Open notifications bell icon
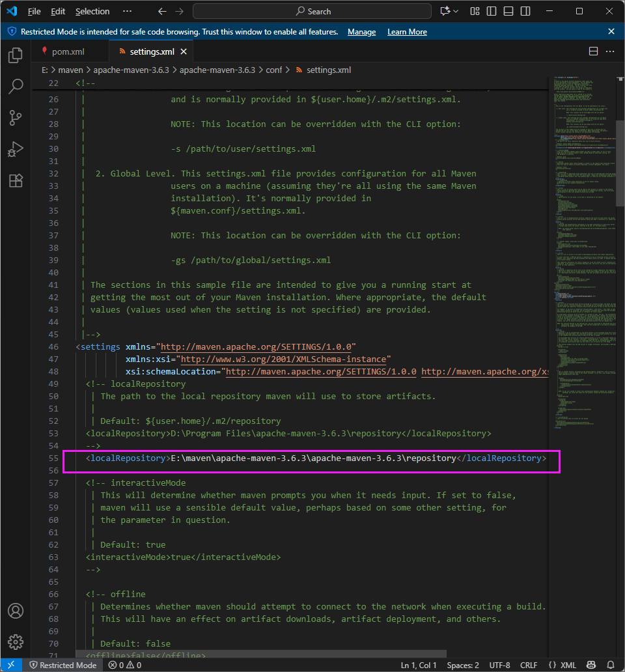The height and width of the screenshot is (672, 625). (611, 665)
